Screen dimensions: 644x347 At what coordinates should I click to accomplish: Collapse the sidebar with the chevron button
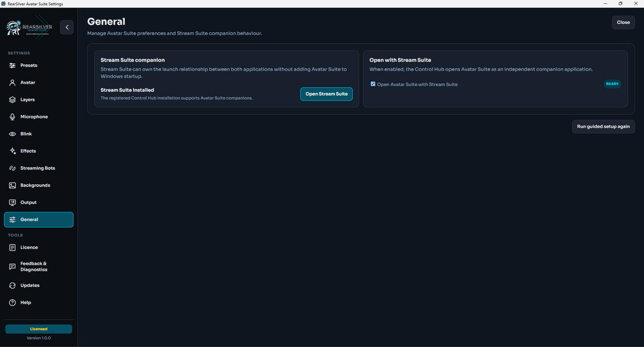(x=67, y=27)
